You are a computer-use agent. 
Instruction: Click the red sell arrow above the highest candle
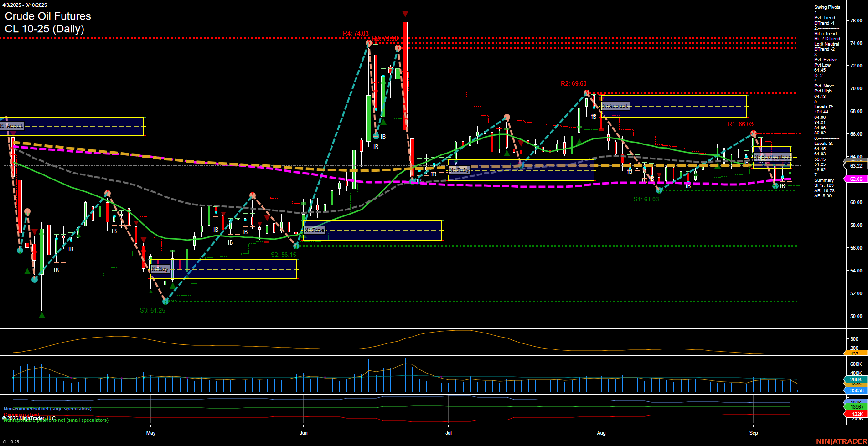[405, 13]
